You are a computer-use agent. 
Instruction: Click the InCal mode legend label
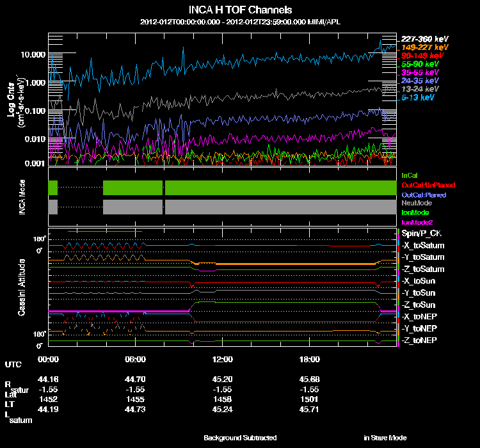(x=410, y=175)
